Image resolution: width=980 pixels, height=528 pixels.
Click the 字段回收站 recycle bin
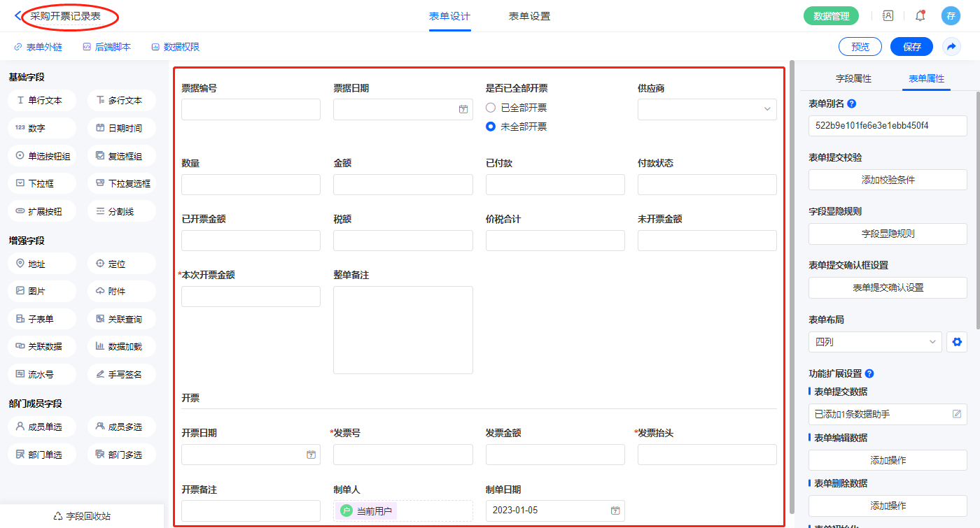[x=82, y=516]
